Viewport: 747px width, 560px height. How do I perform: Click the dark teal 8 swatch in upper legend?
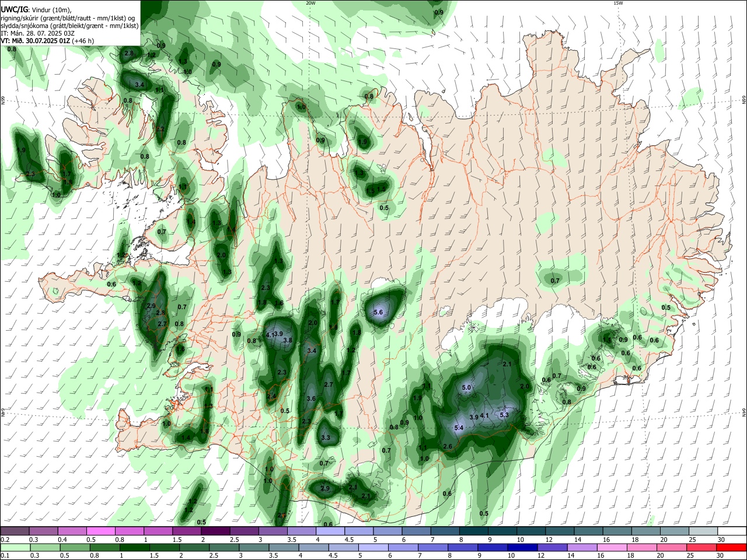[x=474, y=531]
